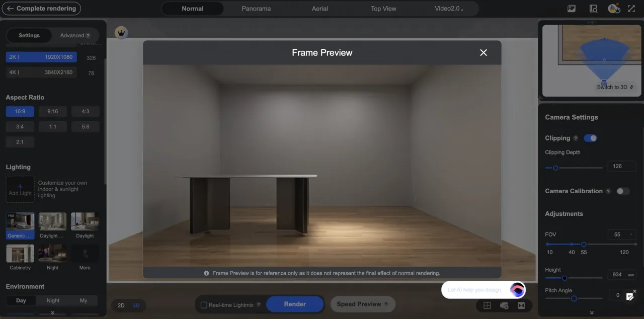The height and width of the screenshot is (319, 644).
Task: Select the Night environment tab
Action: click(53, 300)
